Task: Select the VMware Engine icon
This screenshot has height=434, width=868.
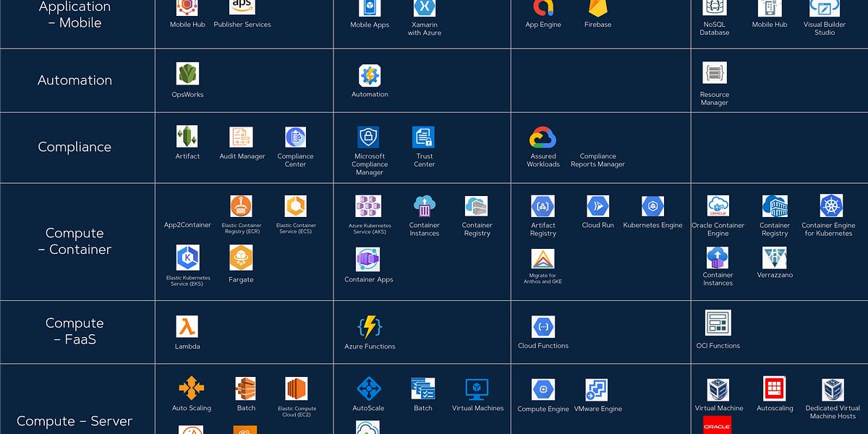Action: click(x=597, y=391)
